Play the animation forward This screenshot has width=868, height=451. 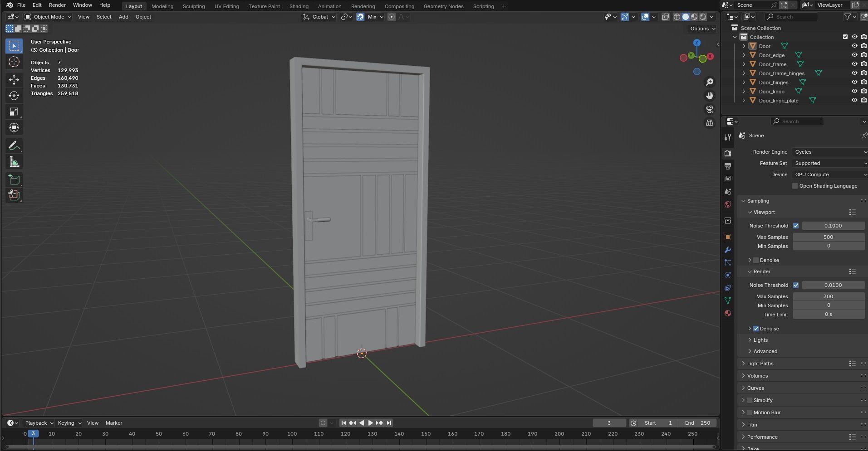tap(370, 423)
